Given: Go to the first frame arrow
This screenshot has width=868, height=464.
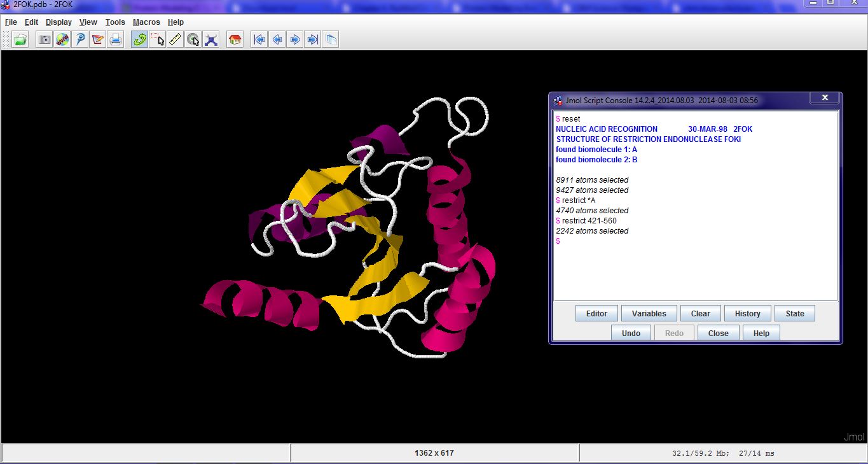Looking at the screenshot, I should point(259,39).
